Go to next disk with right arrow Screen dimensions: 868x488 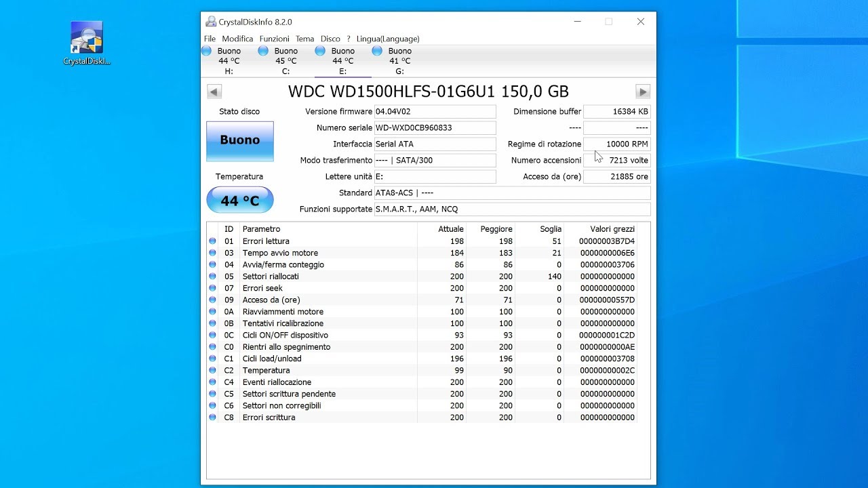pyautogui.click(x=643, y=91)
